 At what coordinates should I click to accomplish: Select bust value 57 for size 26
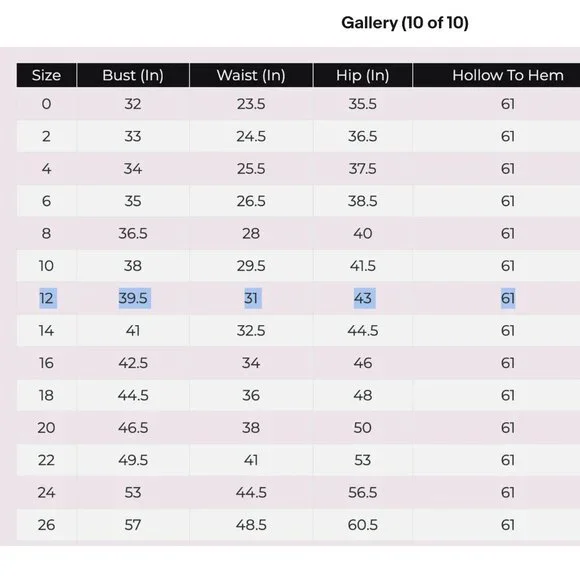click(x=133, y=525)
